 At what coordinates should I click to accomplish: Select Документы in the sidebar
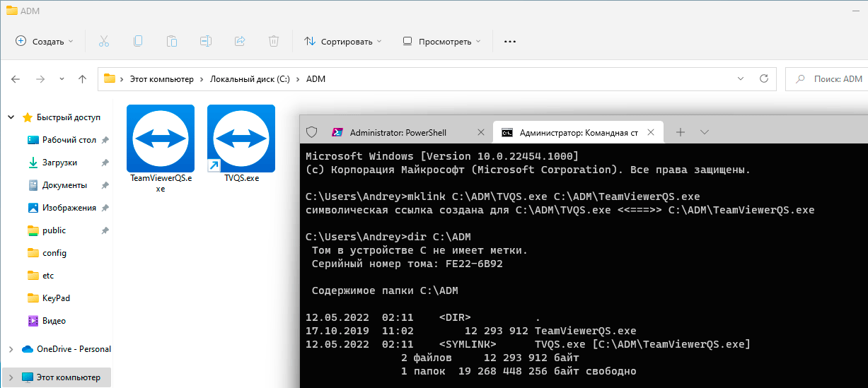[x=64, y=185]
